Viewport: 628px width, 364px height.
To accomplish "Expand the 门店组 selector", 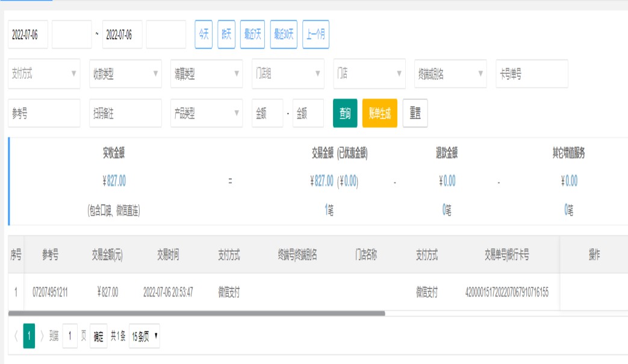I will point(288,74).
